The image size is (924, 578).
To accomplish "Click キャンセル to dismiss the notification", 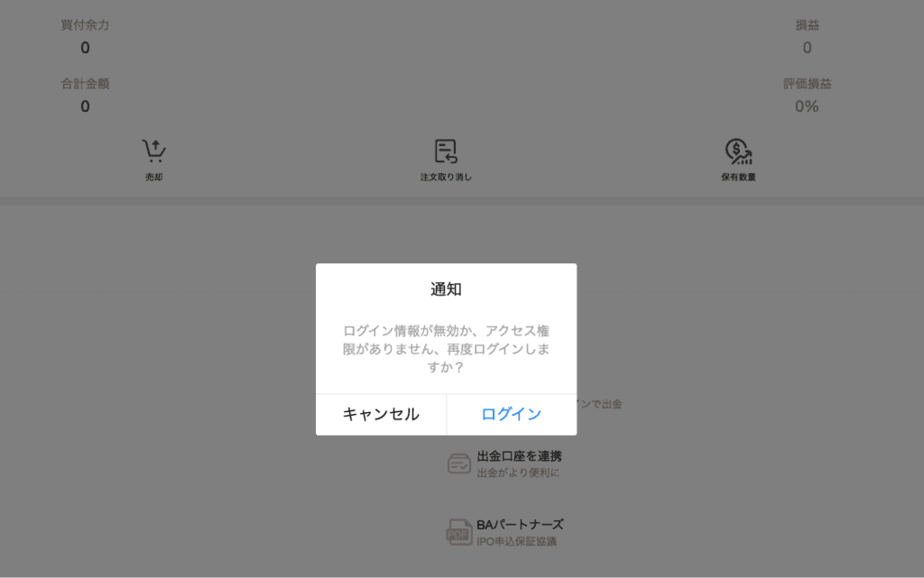I will click(x=382, y=415).
